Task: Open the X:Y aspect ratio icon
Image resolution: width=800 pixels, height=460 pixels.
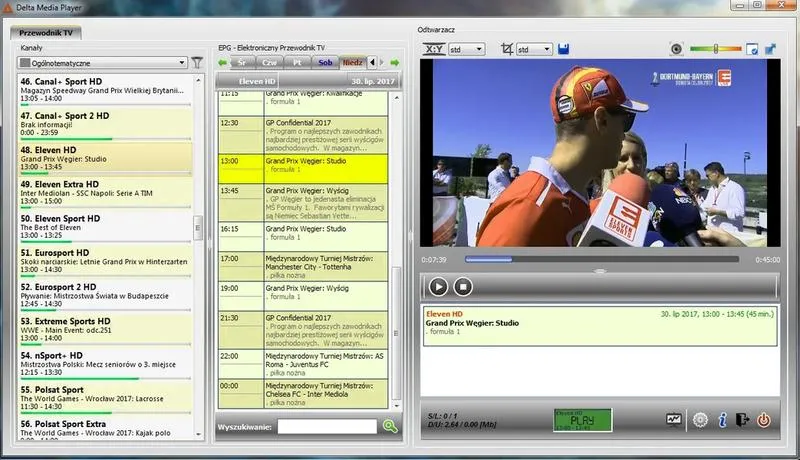Action: pyautogui.click(x=434, y=49)
